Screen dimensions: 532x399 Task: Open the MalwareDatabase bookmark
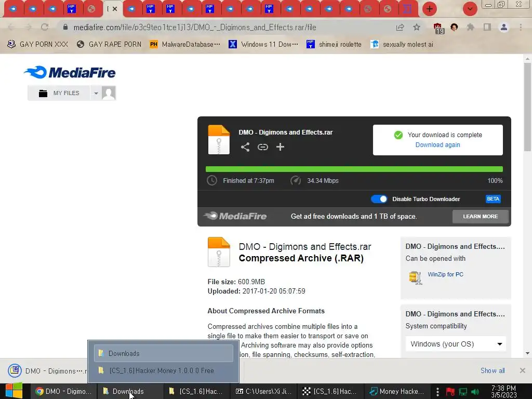pyautogui.click(x=185, y=45)
